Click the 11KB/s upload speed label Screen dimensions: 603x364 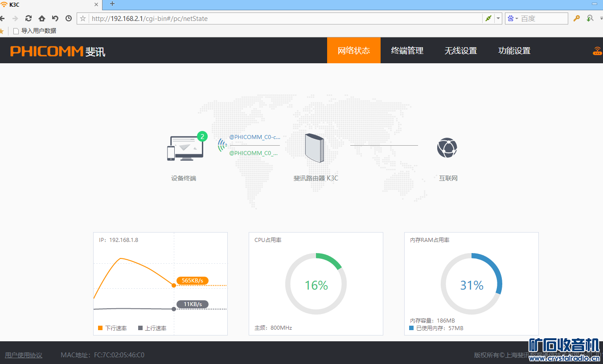click(x=193, y=304)
